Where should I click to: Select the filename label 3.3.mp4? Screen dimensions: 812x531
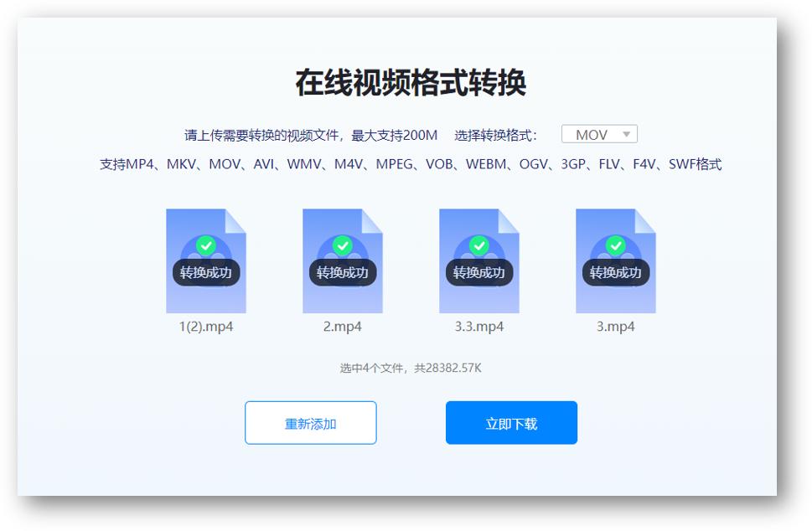pos(478,326)
